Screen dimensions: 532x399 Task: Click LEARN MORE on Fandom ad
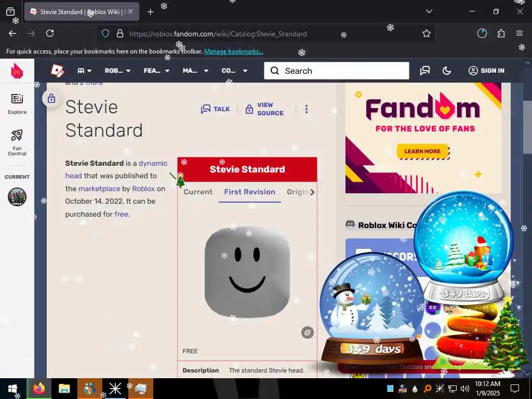(x=422, y=151)
